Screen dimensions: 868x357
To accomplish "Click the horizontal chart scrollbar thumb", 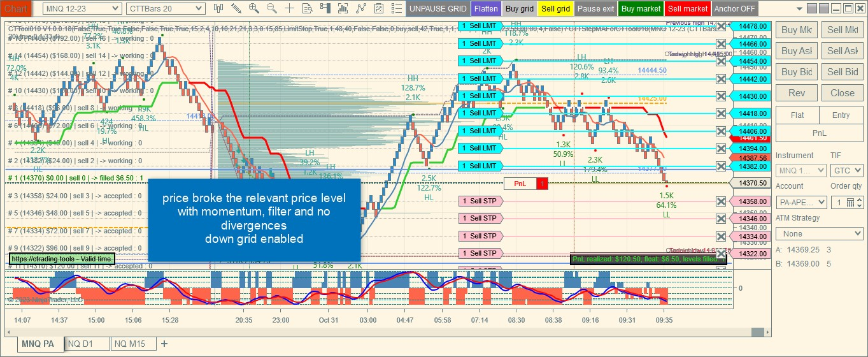I will [x=757, y=333].
